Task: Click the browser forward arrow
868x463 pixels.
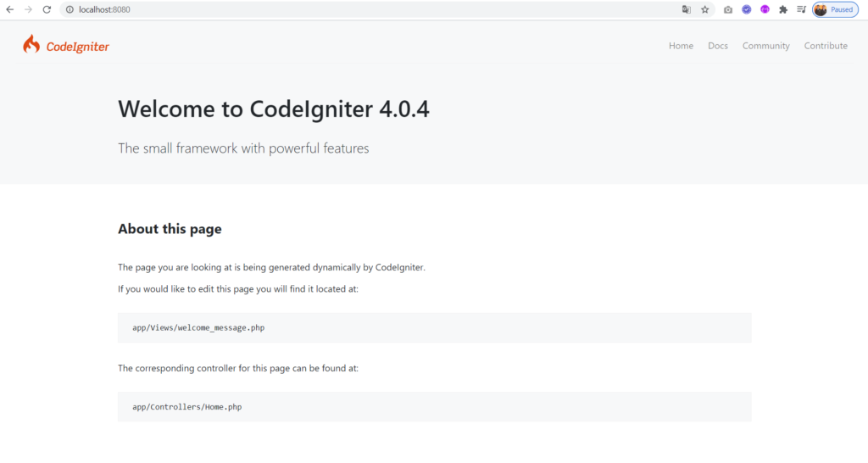Action: pos(28,9)
